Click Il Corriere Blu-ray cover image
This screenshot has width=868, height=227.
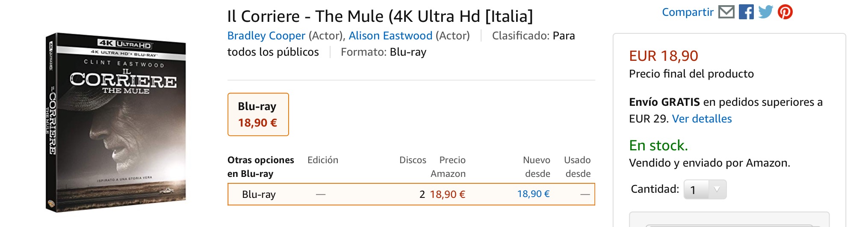point(116,122)
